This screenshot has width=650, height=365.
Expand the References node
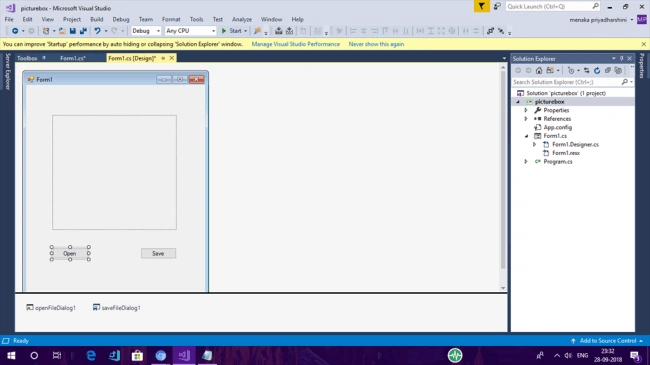(526, 119)
